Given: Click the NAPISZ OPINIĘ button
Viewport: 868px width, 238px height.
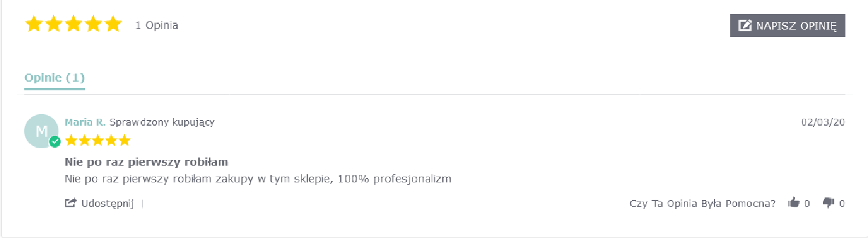Looking at the screenshot, I should 788,25.
